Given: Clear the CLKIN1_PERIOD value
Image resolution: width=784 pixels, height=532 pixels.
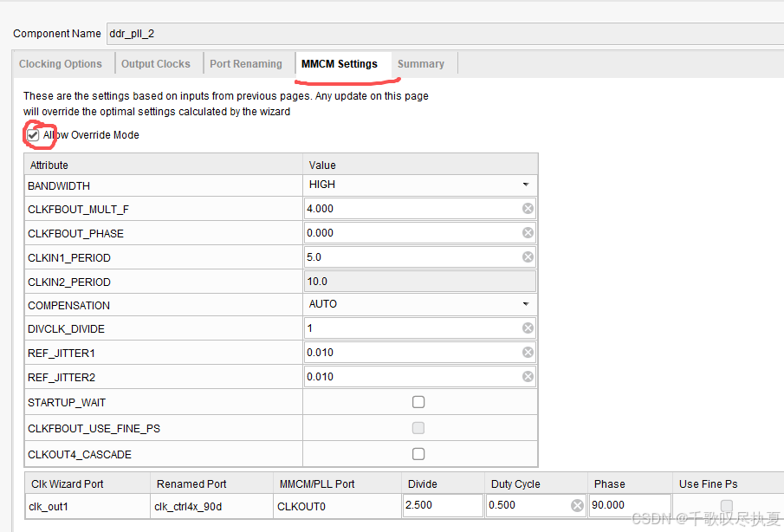Looking at the screenshot, I should point(528,257).
